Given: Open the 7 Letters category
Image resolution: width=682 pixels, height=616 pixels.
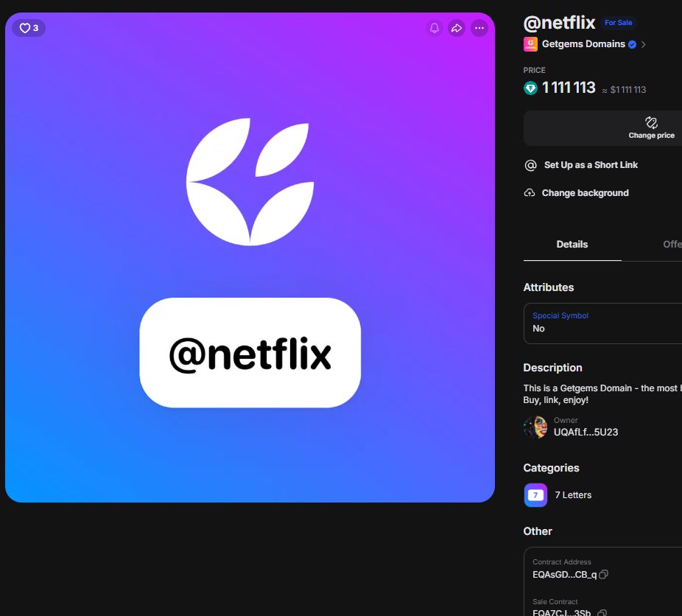Looking at the screenshot, I should click(x=573, y=495).
